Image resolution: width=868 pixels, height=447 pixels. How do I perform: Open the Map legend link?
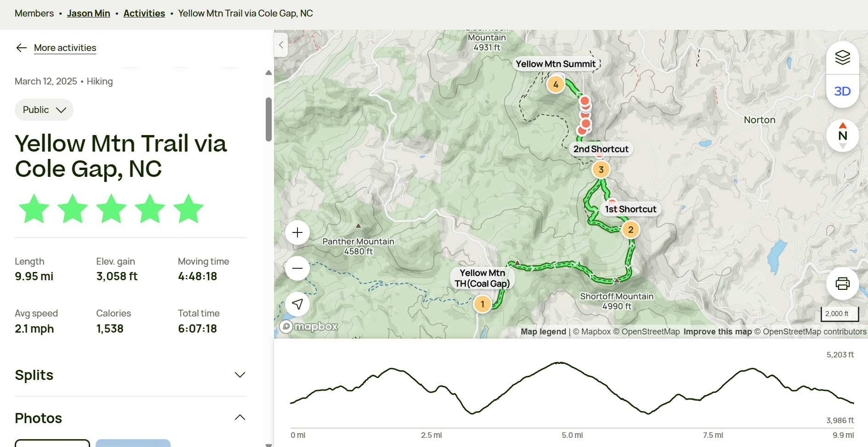(543, 332)
